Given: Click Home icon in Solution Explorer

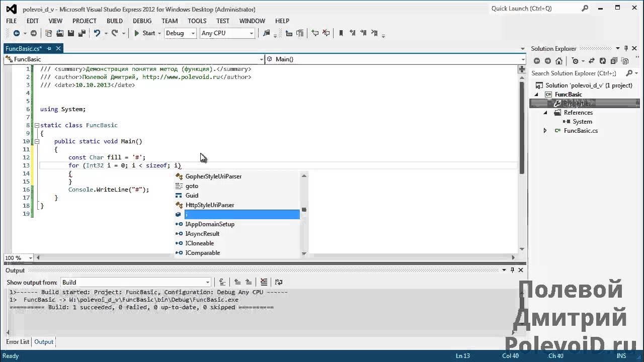Looking at the screenshot, I should [559, 61].
